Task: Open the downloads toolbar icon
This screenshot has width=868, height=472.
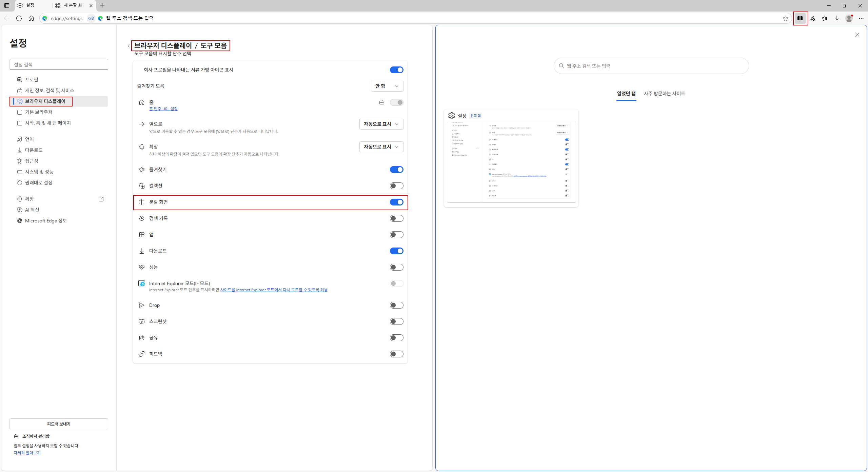Action: tap(837, 18)
